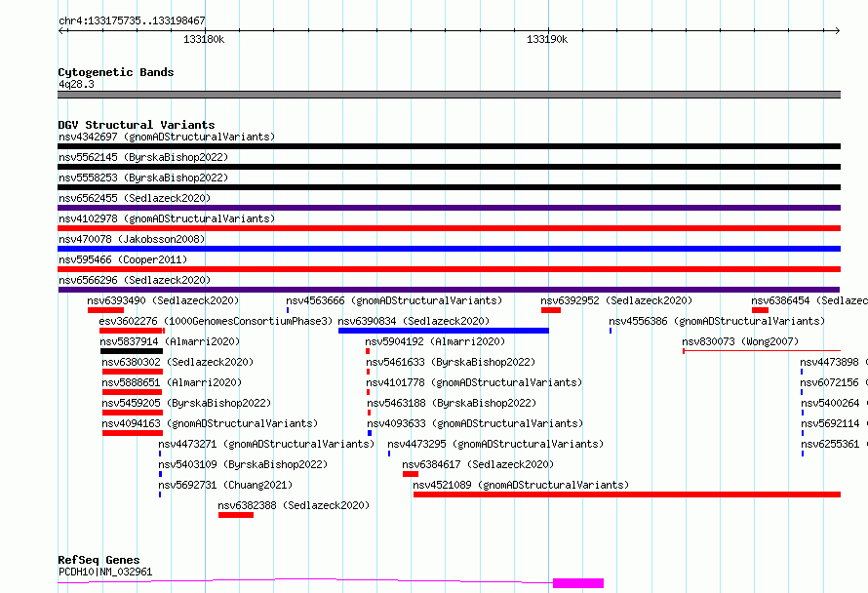Image resolution: width=868 pixels, height=593 pixels.
Task: Click the nsv4093633 gnomAD label
Action: [x=475, y=423]
